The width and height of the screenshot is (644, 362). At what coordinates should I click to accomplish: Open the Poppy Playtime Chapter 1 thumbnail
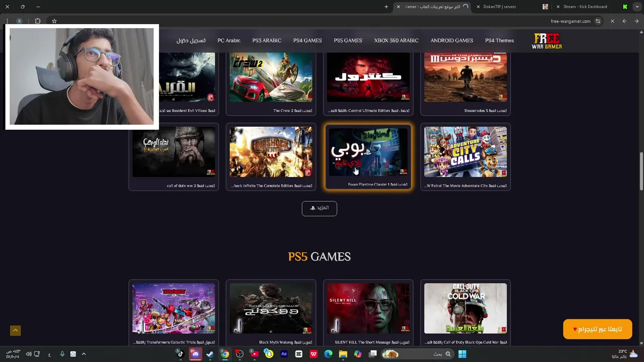[368, 152]
